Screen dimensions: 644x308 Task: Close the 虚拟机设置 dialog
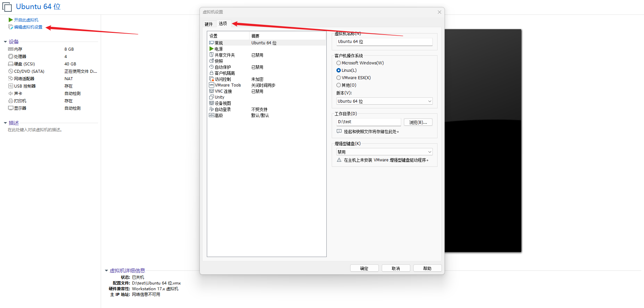point(440,12)
